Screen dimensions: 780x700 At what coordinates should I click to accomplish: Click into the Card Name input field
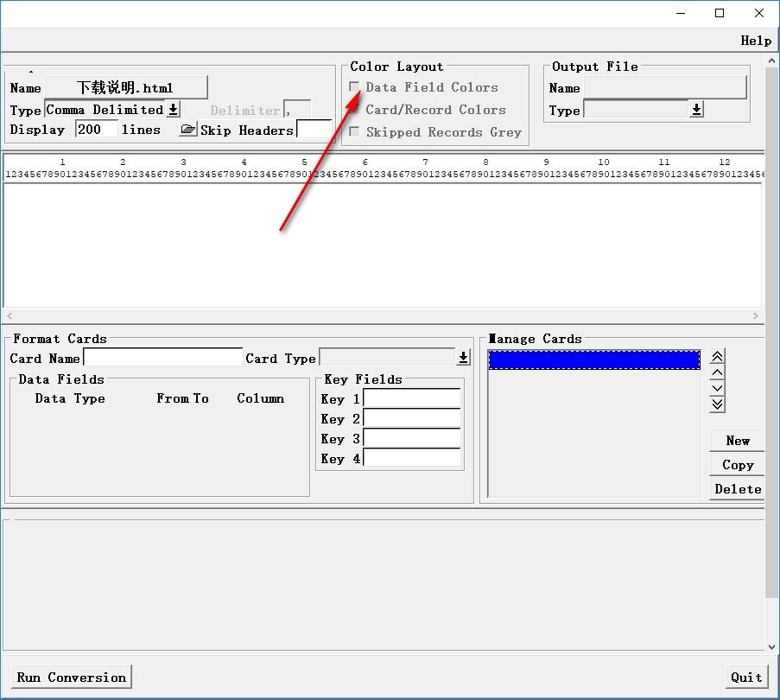[x=162, y=358]
